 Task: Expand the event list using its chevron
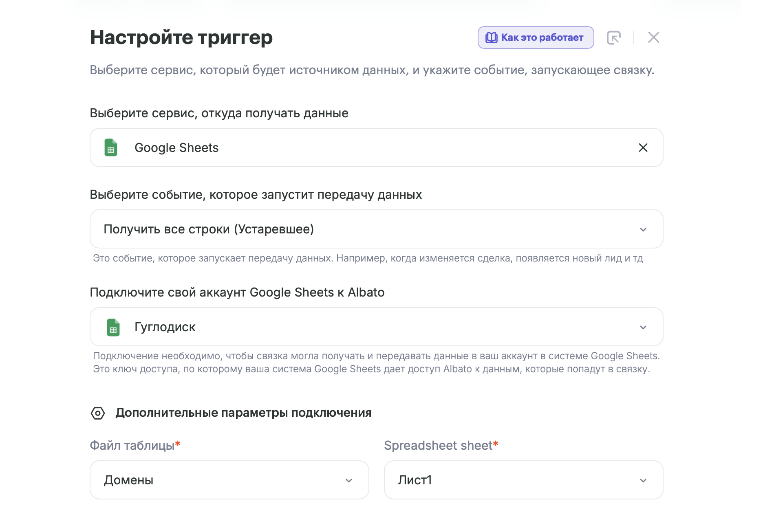[x=643, y=229]
